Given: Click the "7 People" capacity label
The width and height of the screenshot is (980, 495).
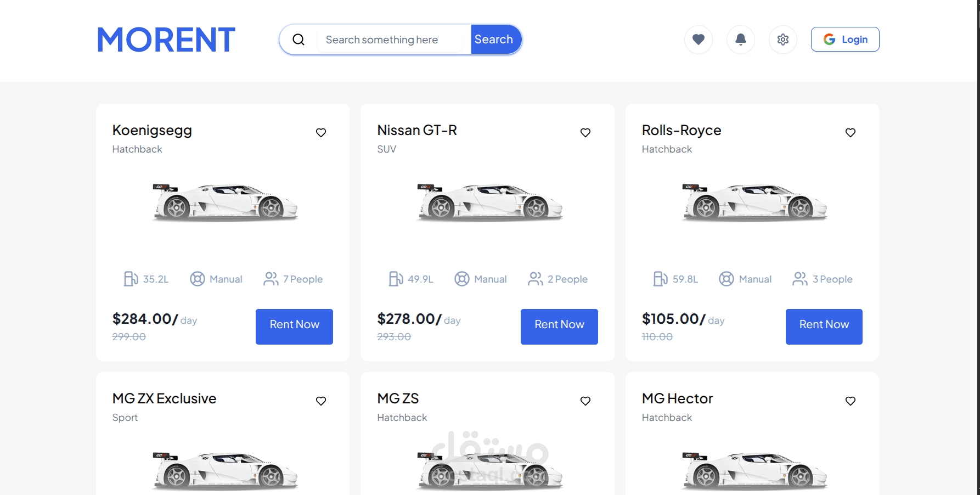Looking at the screenshot, I should pyautogui.click(x=303, y=279).
